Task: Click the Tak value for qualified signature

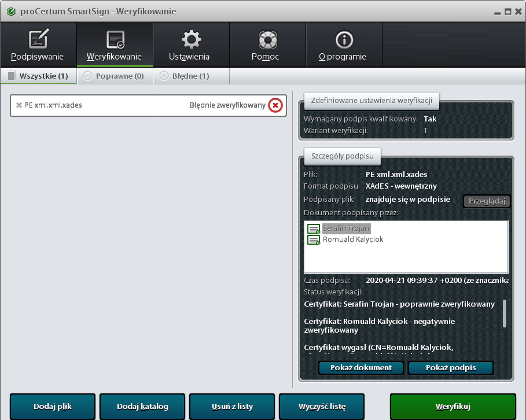Action: point(430,119)
